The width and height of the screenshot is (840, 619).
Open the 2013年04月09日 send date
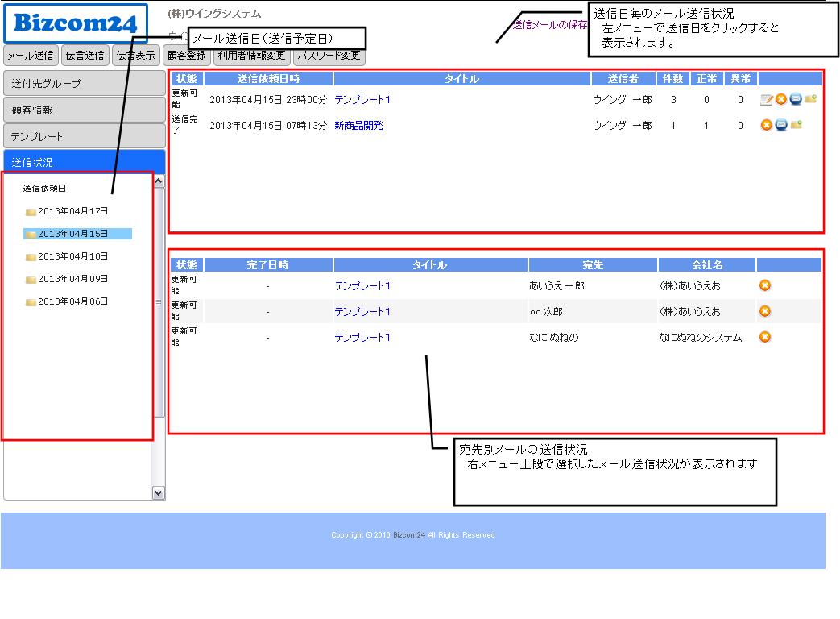(72, 279)
